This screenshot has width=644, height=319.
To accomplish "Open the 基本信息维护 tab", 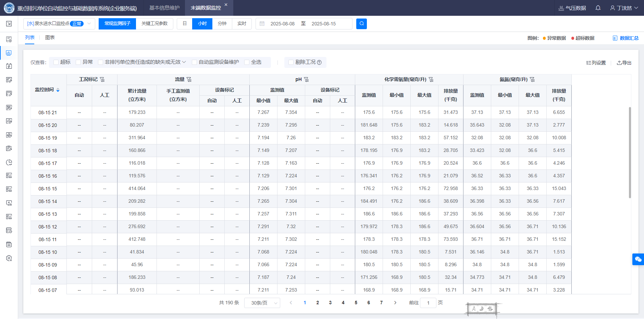I will click(164, 8).
